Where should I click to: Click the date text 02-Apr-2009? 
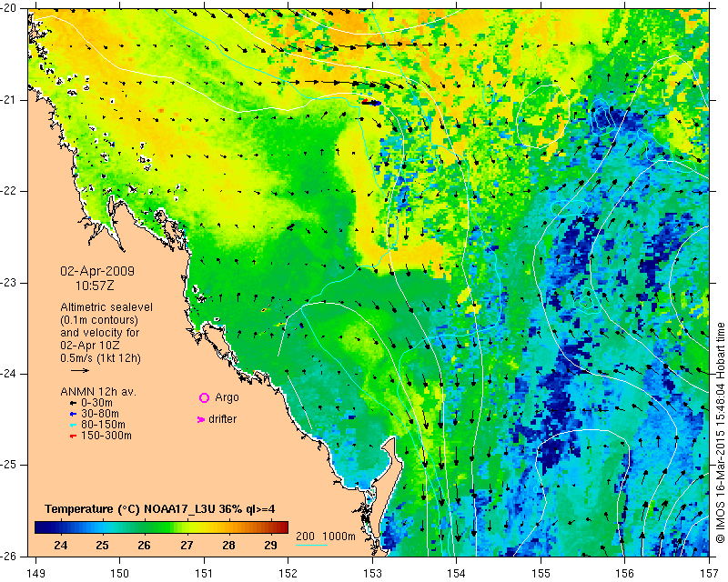pyautogui.click(x=97, y=271)
